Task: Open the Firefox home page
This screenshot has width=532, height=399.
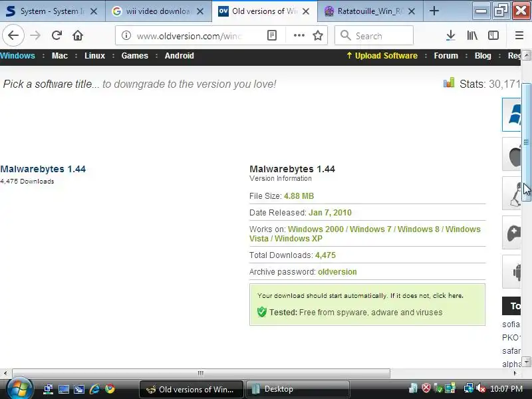Action: tap(78, 35)
